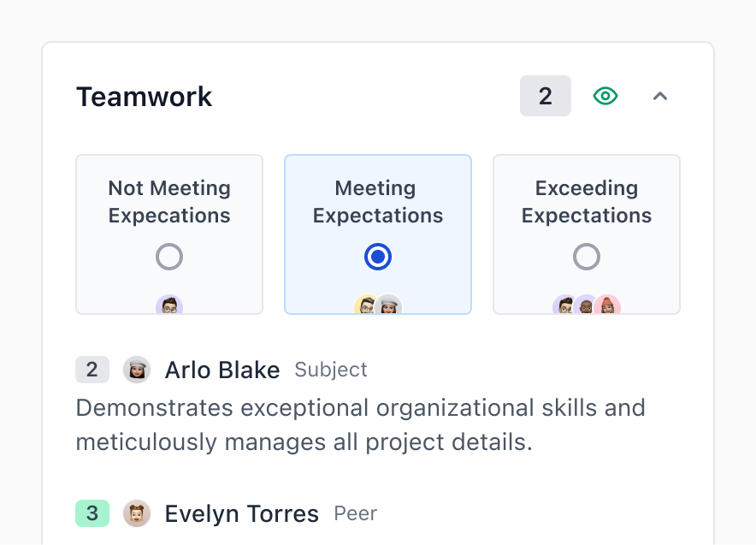Image resolution: width=756 pixels, height=545 pixels.
Task: Click the avatar under Not Meeting Expectations
Action: tap(169, 305)
